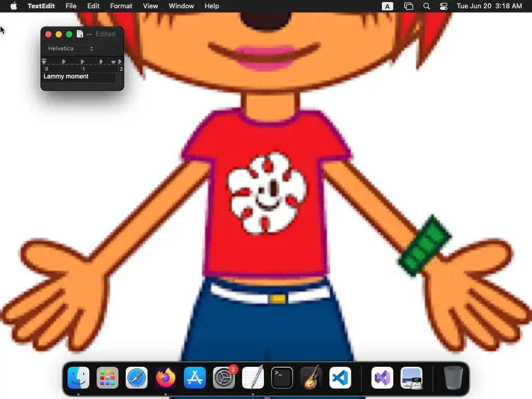
Task: Open Launchpad from the Dock
Action: coord(108,378)
